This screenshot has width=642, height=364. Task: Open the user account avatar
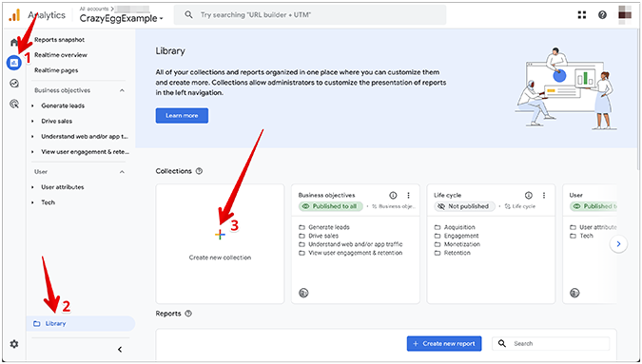(625, 14)
